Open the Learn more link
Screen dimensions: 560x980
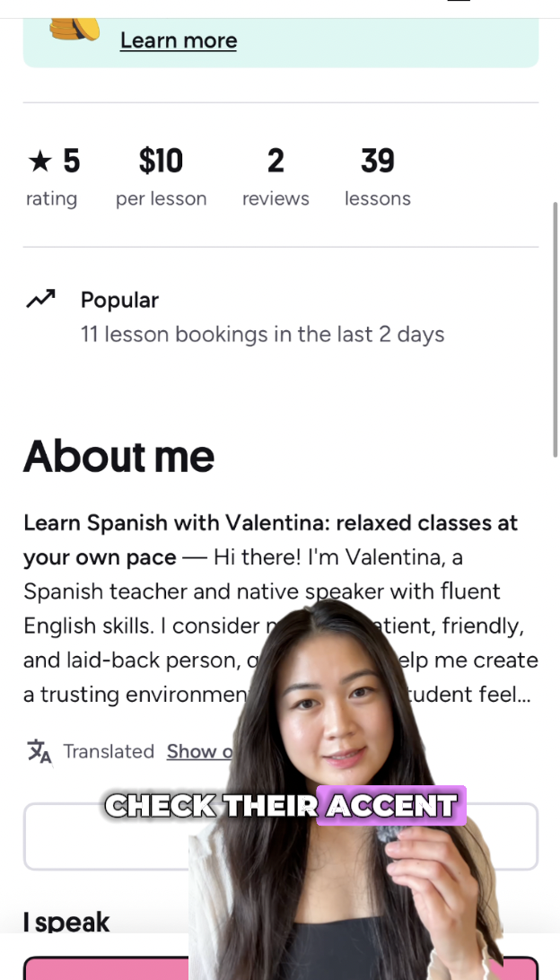click(x=179, y=40)
